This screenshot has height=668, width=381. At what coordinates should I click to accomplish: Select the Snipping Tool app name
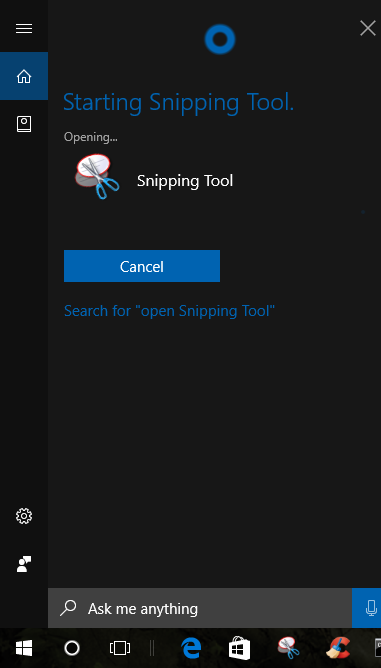click(185, 181)
